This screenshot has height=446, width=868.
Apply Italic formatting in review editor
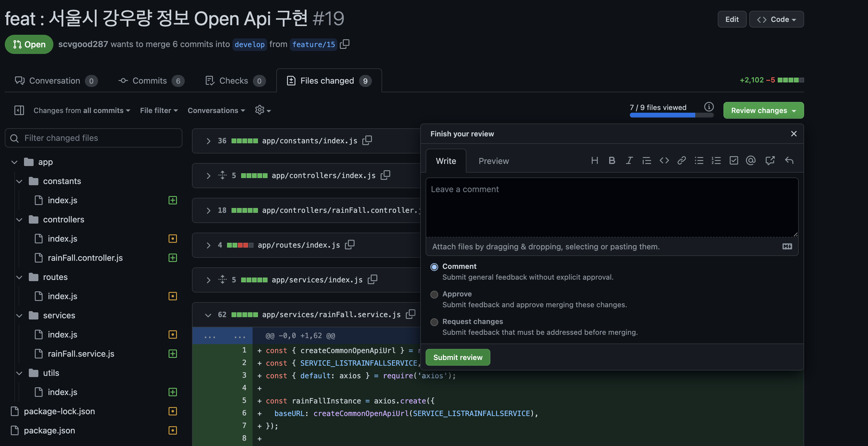point(629,161)
